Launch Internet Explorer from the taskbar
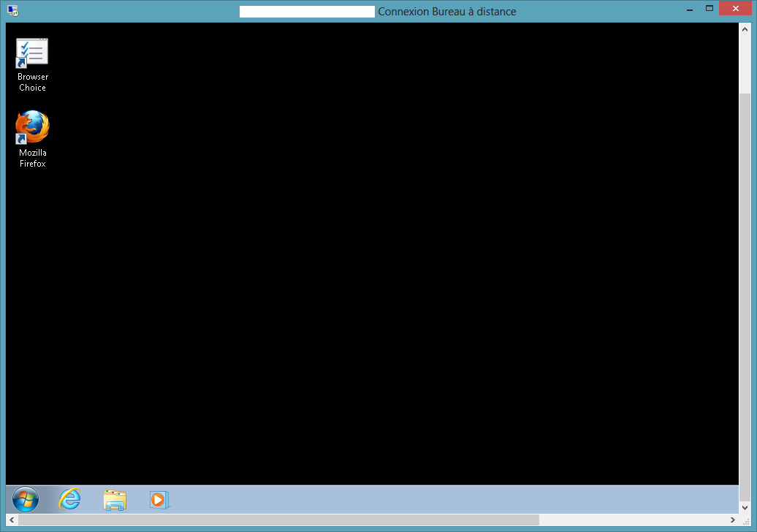 coord(70,500)
